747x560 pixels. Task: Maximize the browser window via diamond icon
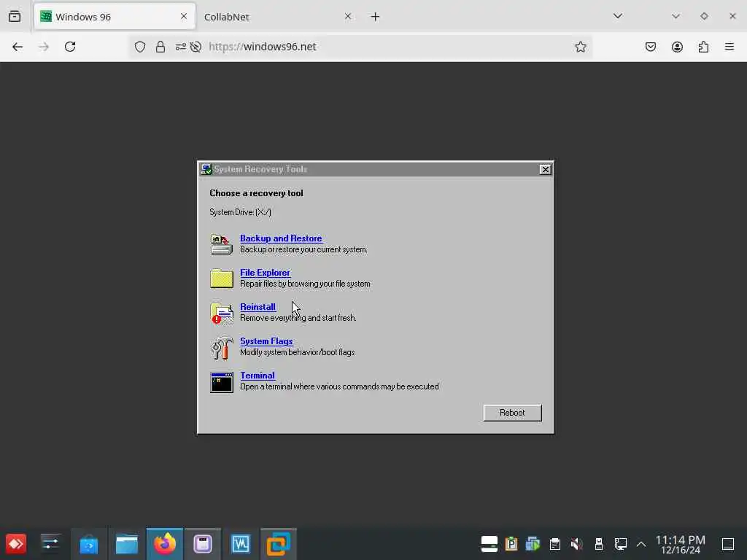coord(704,16)
